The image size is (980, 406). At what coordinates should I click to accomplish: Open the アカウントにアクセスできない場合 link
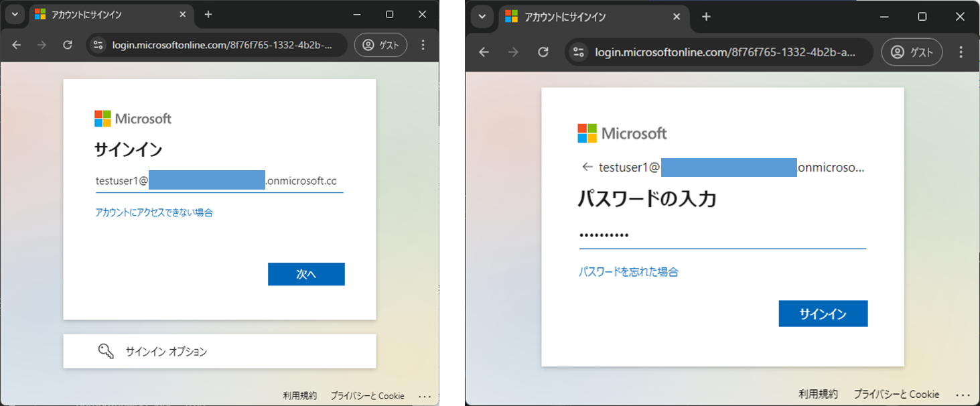click(x=153, y=212)
